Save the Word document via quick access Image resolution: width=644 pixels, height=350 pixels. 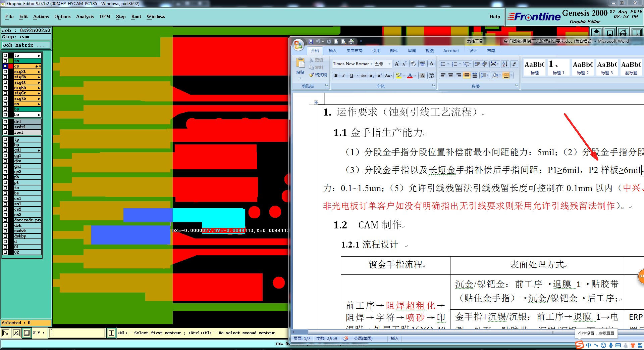[311, 42]
